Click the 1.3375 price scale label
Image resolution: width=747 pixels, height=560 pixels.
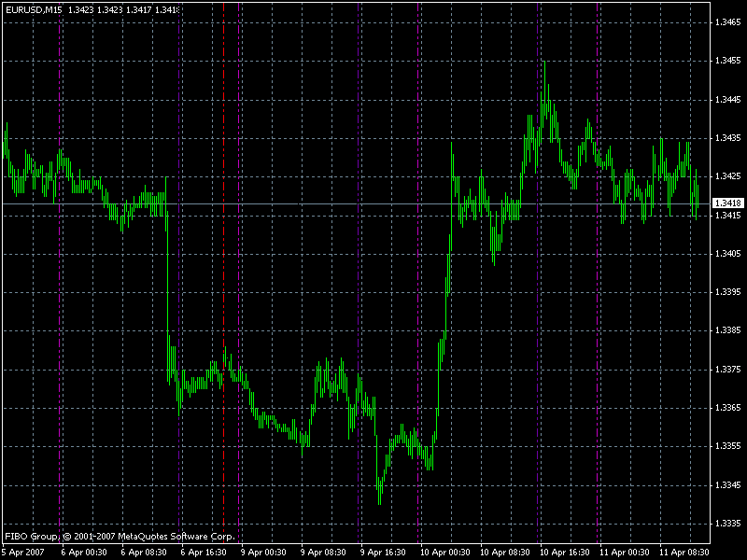click(728, 370)
